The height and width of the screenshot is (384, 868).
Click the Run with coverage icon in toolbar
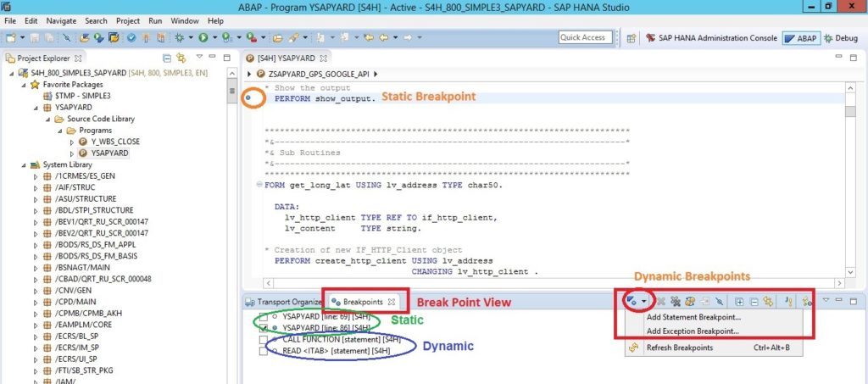(226, 37)
